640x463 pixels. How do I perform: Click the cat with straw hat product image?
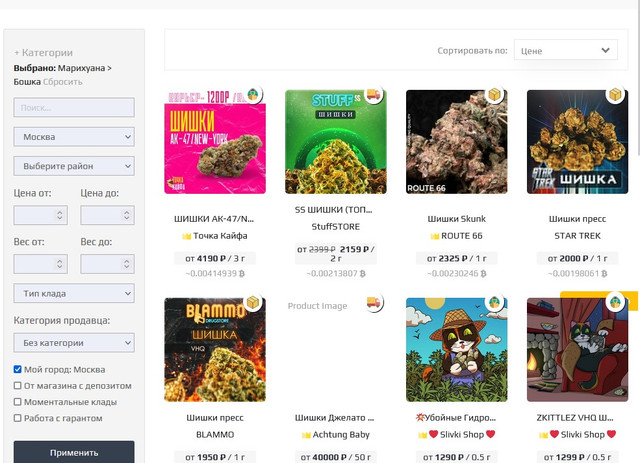click(457, 350)
